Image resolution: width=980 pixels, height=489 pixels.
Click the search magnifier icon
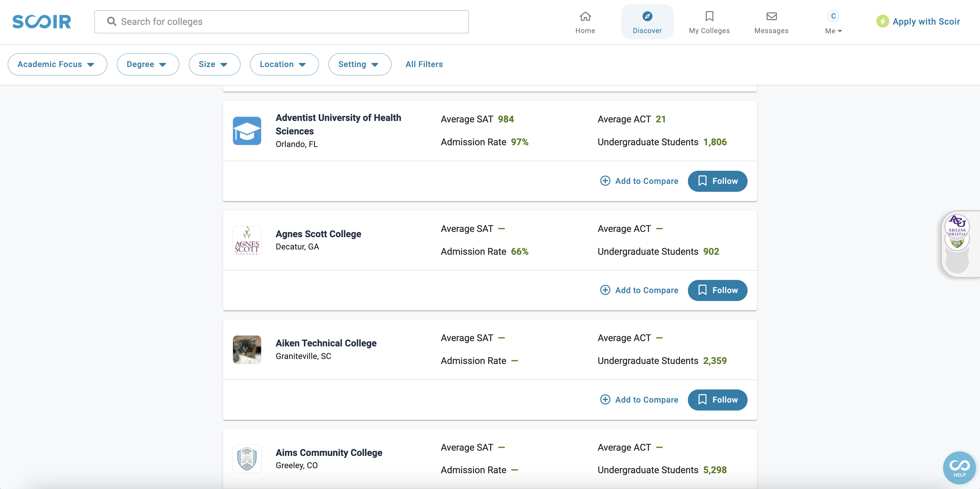112,22
